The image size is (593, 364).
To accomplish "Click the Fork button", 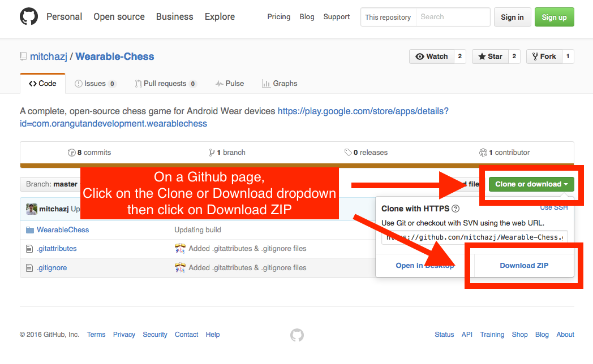I will [x=544, y=57].
